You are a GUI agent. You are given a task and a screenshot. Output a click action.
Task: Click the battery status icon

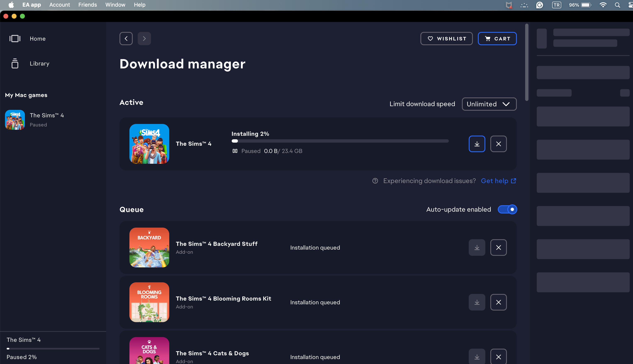(x=586, y=5)
